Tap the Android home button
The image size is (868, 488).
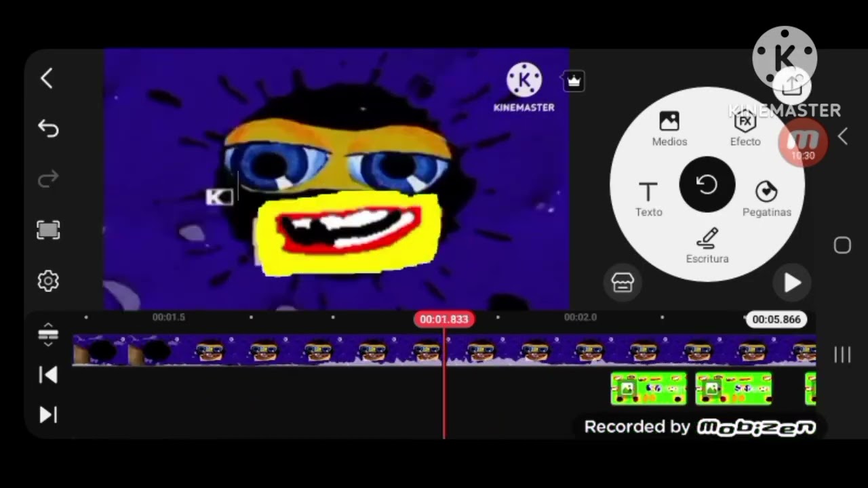(x=842, y=245)
